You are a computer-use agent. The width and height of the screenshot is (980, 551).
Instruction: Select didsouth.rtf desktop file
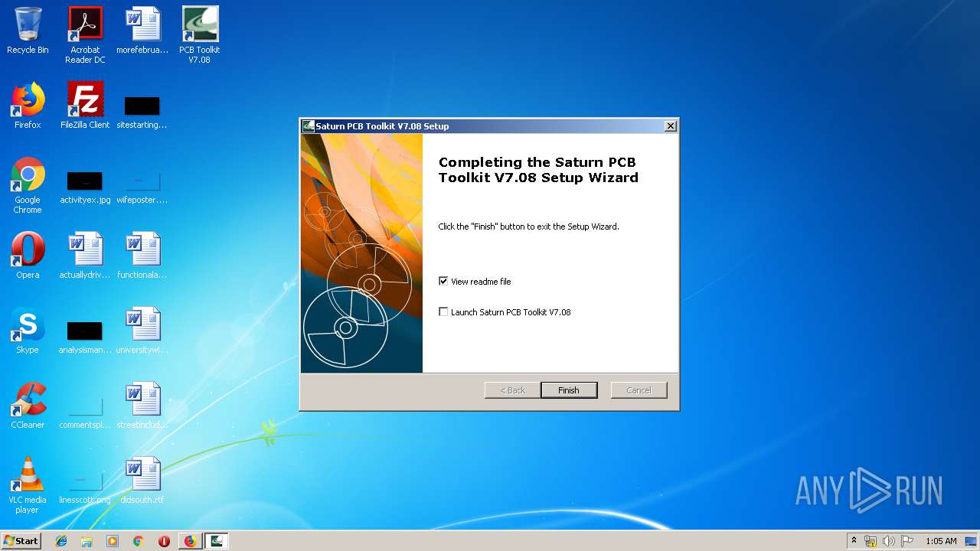point(142,481)
